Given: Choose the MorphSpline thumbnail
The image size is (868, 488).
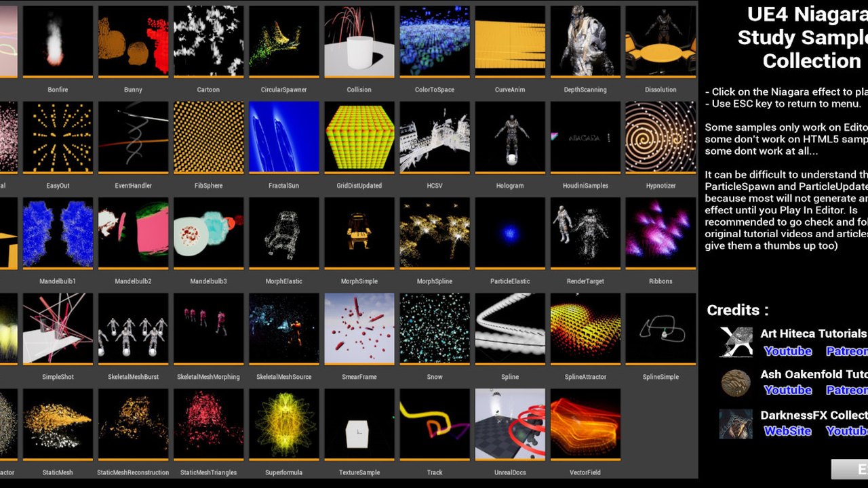Looking at the screenshot, I should coord(434,233).
